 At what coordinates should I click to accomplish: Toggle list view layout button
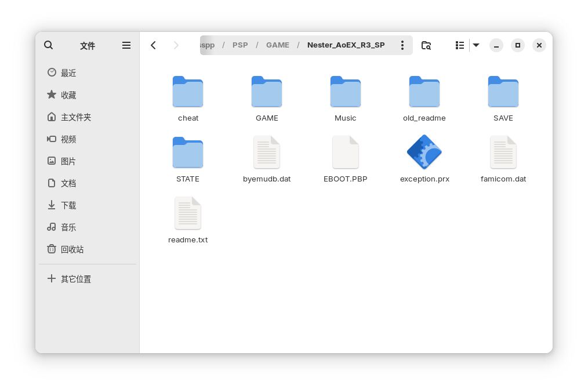tap(460, 45)
